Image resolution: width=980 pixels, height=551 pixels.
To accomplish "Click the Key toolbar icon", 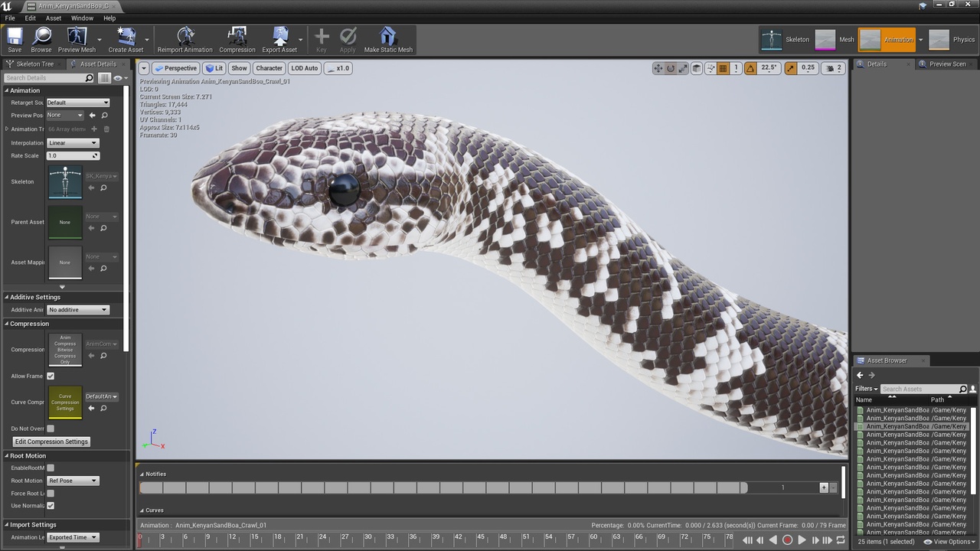I will pyautogui.click(x=322, y=40).
